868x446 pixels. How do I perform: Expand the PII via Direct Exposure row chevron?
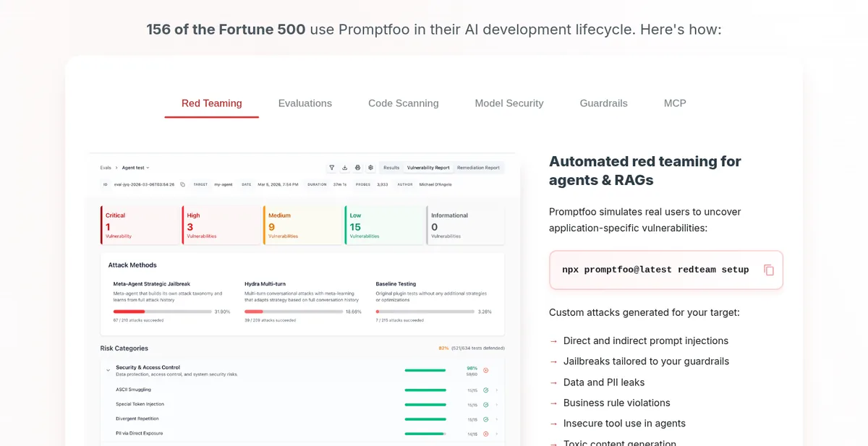point(496,434)
